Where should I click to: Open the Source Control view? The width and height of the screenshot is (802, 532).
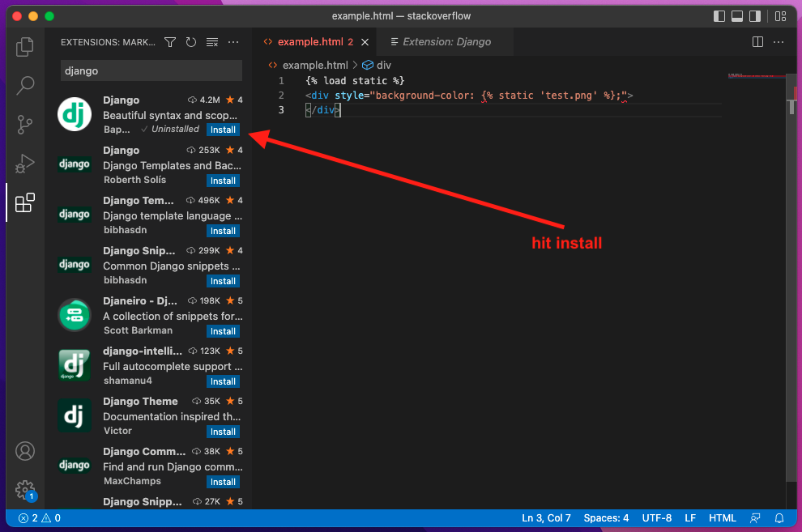(x=24, y=124)
